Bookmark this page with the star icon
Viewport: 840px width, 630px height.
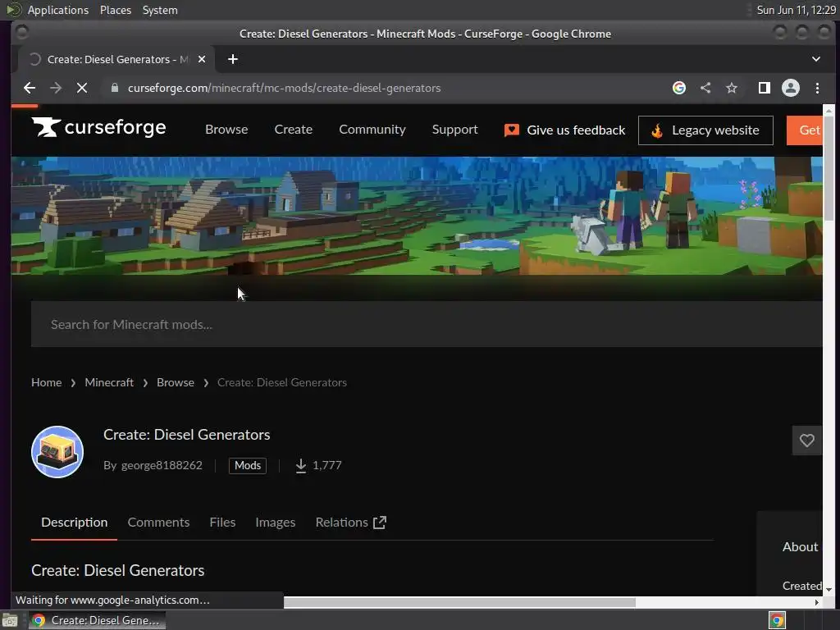point(732,88)
